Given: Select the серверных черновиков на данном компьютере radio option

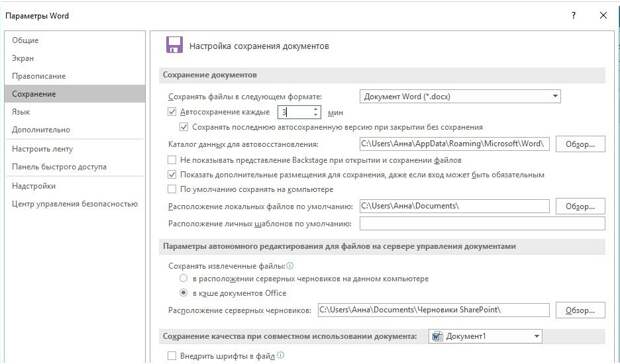Looking at the screenshot, I should tap(183, 278).
